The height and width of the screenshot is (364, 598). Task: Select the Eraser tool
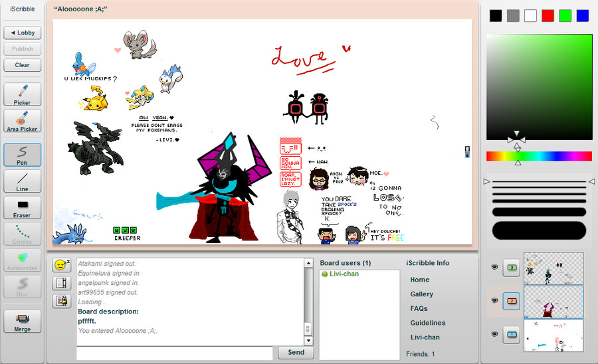(x=22, y=207)
